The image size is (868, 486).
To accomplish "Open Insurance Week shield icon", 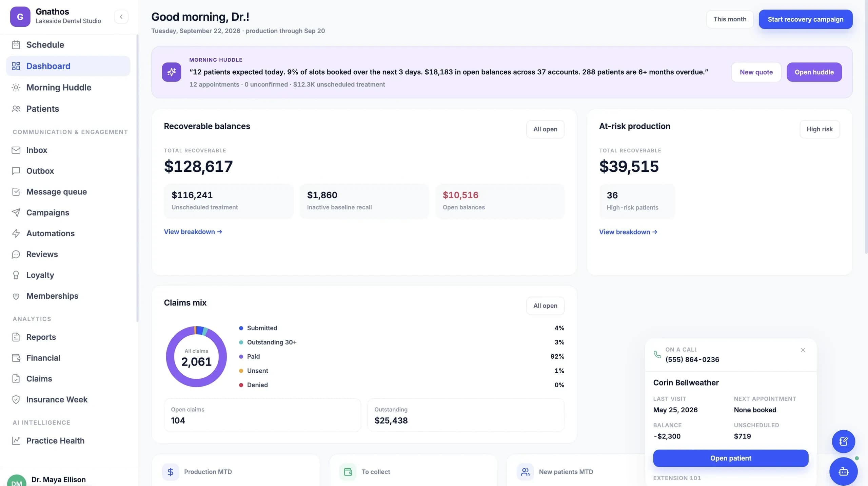I will (16, 399).
